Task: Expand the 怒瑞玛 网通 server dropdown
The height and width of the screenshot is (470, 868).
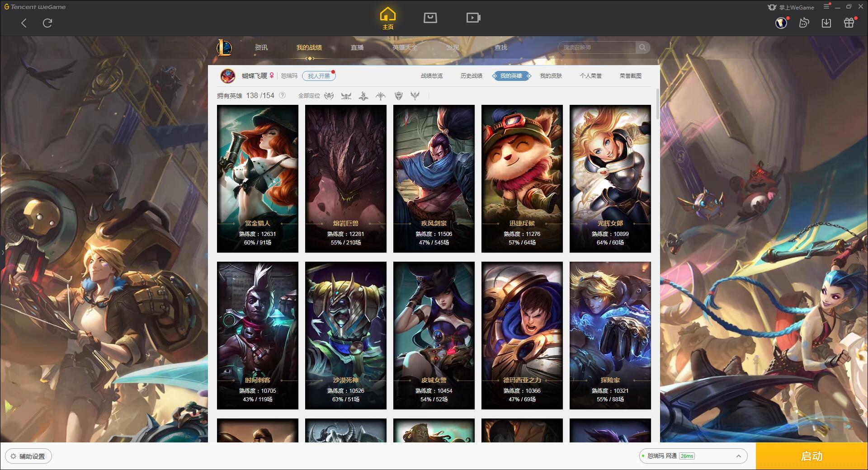Action: click(693, 456)
